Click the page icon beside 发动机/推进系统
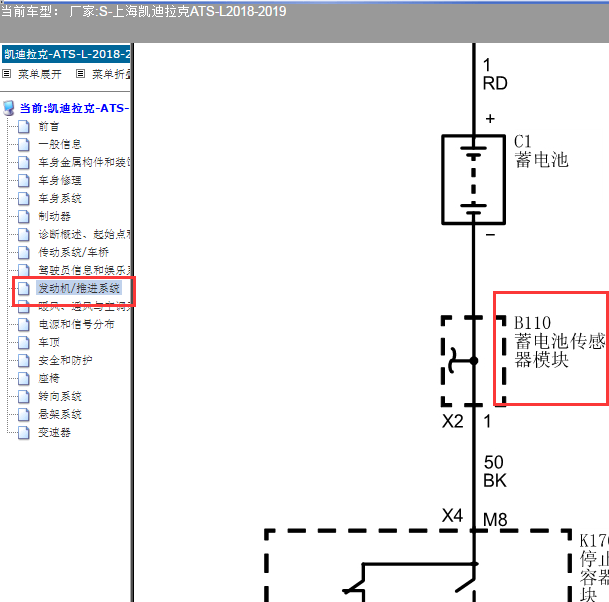The width and height of the screenshot is (609, 602). click(24, 288)
